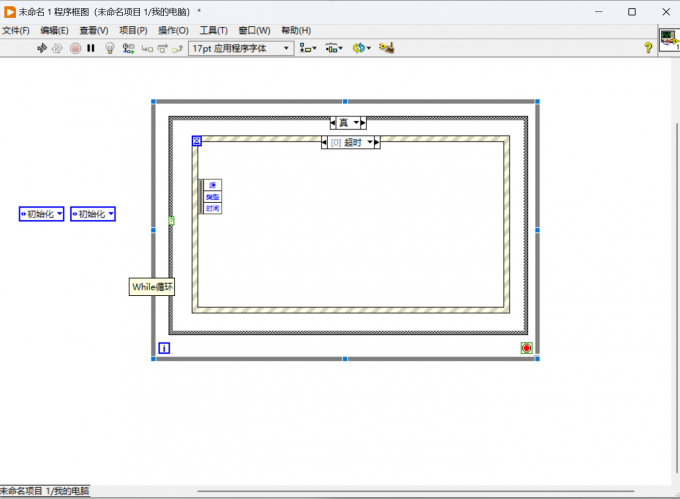Click the yellow Context Help question mark
Viewport: 680px width, 499px height.
[648, 48]
